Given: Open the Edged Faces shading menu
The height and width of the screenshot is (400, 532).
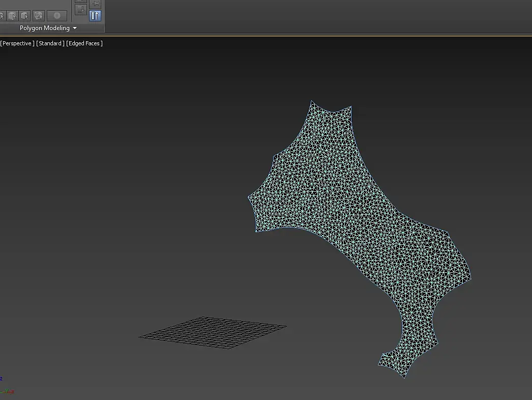Looking at the screenshot, I should tap(84, 43).
